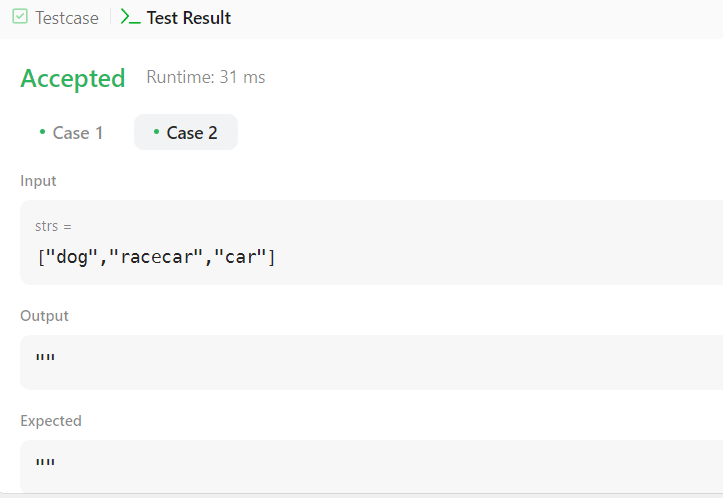The image size is (723, 498).
Task: Select the Case 2 result
Action: [186, 132]
